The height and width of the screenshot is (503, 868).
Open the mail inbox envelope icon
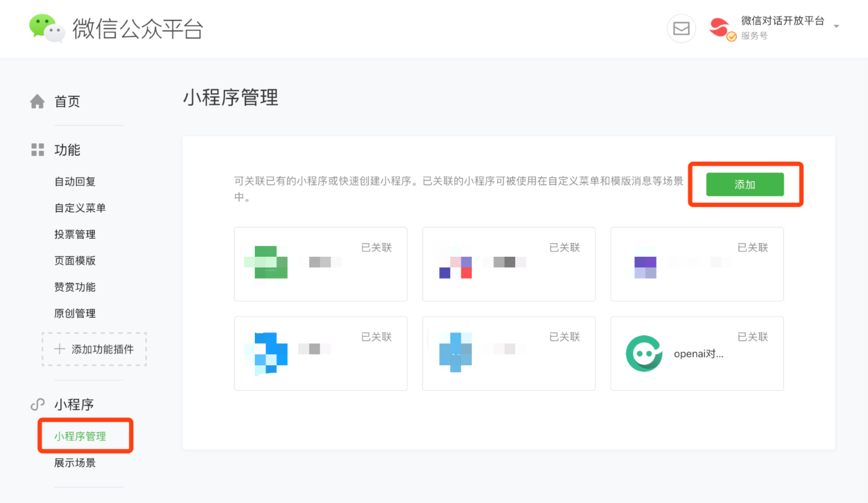681,29
